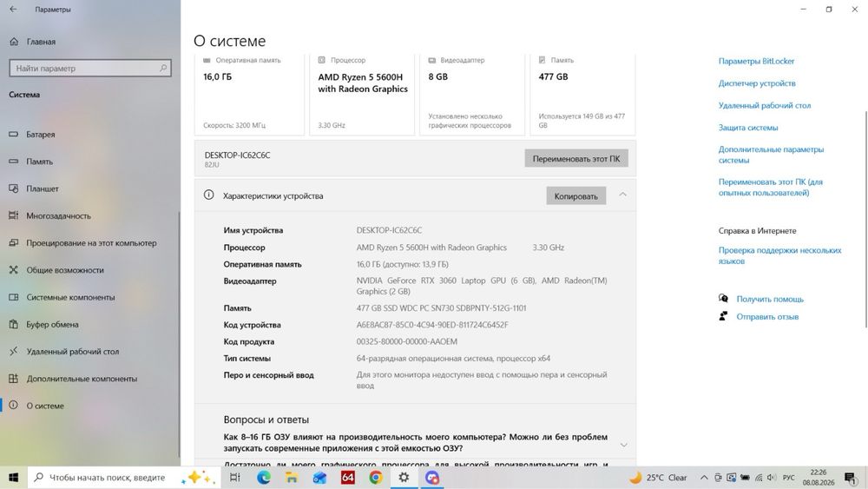Click the speaker volume tray icon
868x489 pixels.
pos(772,478)
